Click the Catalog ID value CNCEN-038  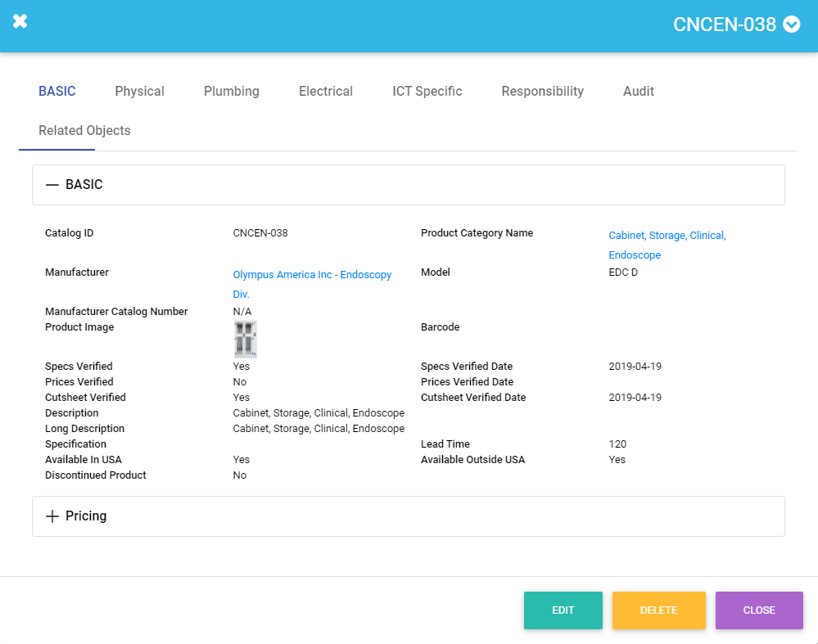click(260, 233)
